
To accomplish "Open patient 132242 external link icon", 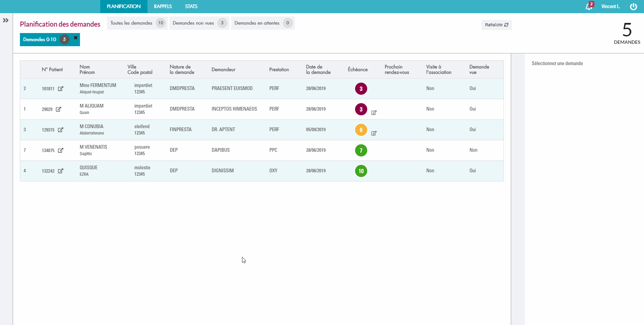I will [x=60, y=171].
